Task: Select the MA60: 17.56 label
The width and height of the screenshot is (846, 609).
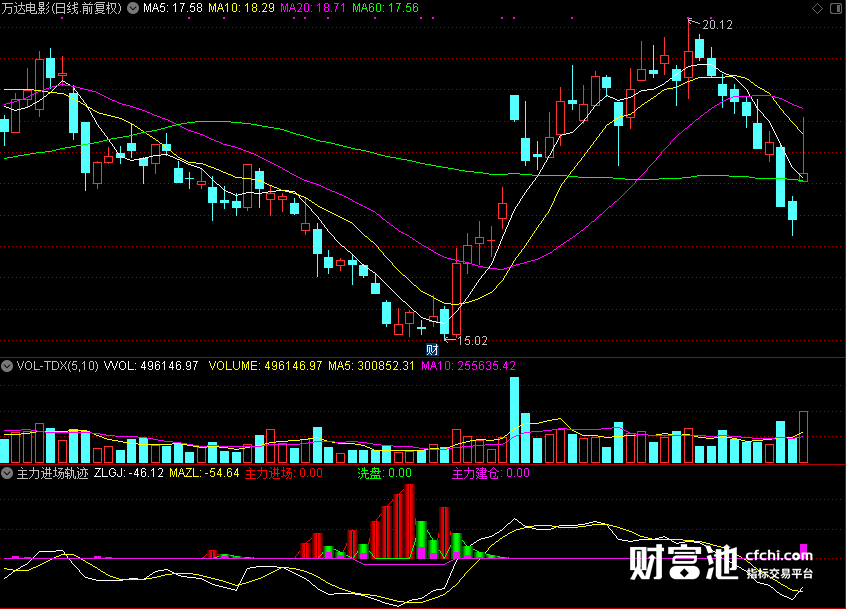Action: (385, 8)
